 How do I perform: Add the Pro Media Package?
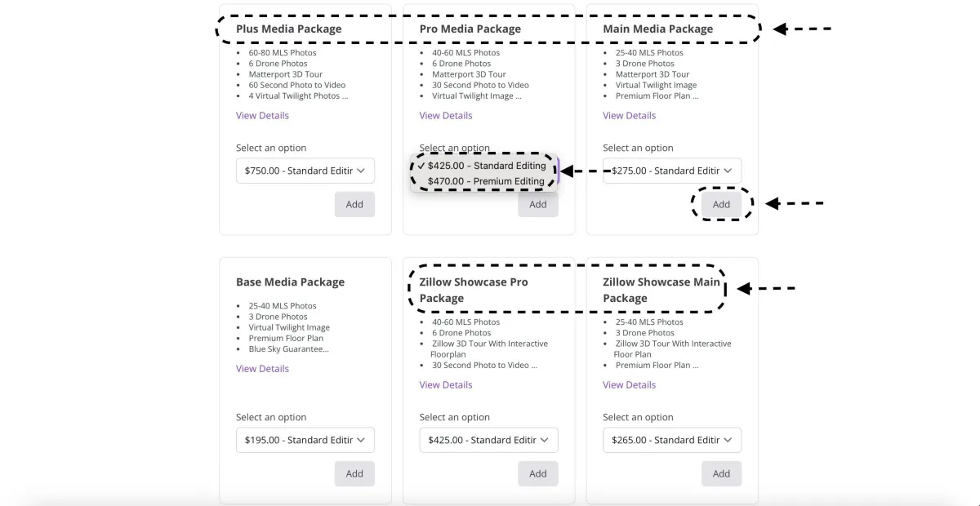[x=538, y=205]
